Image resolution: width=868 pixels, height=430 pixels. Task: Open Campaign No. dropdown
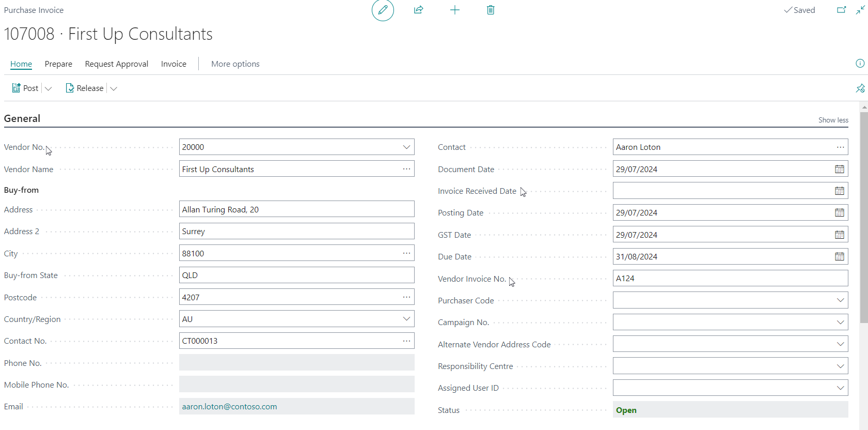point(840,322)
